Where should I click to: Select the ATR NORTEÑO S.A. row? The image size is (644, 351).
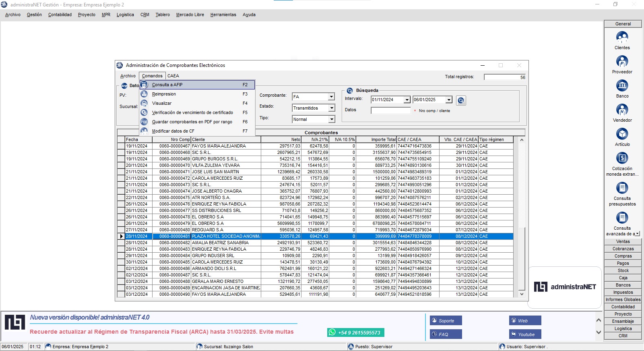[315, 197]
